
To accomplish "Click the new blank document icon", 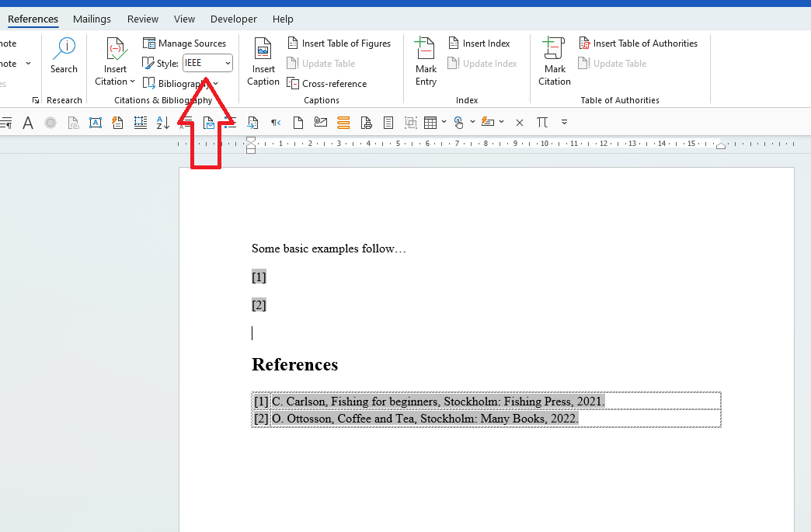I will 298,123.
